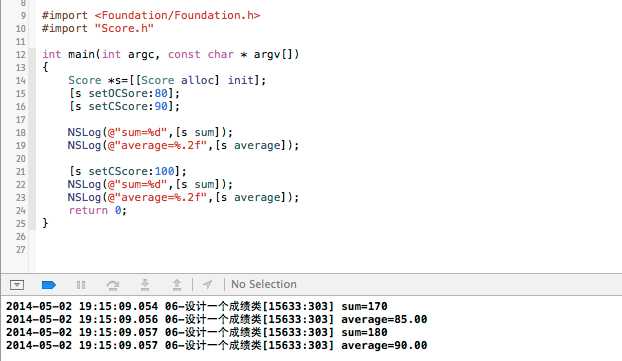
Task: Click NSLog on line 22
Action: click(x=84, y=184)
